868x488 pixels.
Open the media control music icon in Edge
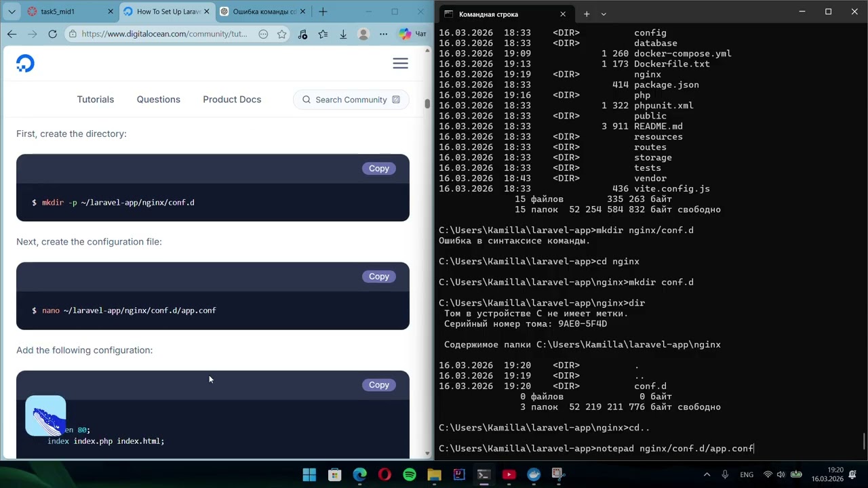pos(302,34)
